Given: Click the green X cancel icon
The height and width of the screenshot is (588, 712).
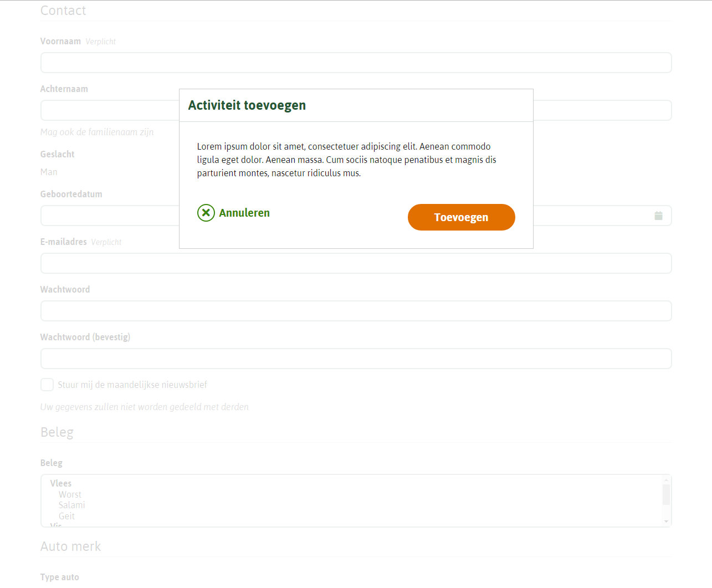Looking at the screenshot, I should [206, 212].
